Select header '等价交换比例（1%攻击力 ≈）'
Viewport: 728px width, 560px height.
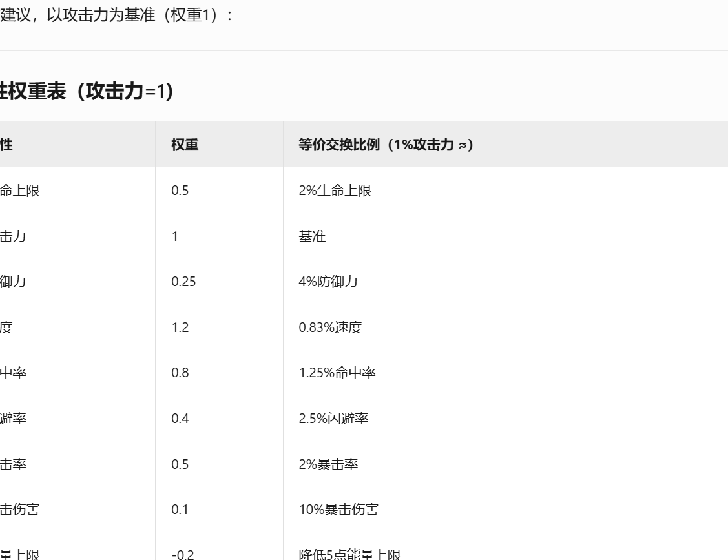[386, 145]
